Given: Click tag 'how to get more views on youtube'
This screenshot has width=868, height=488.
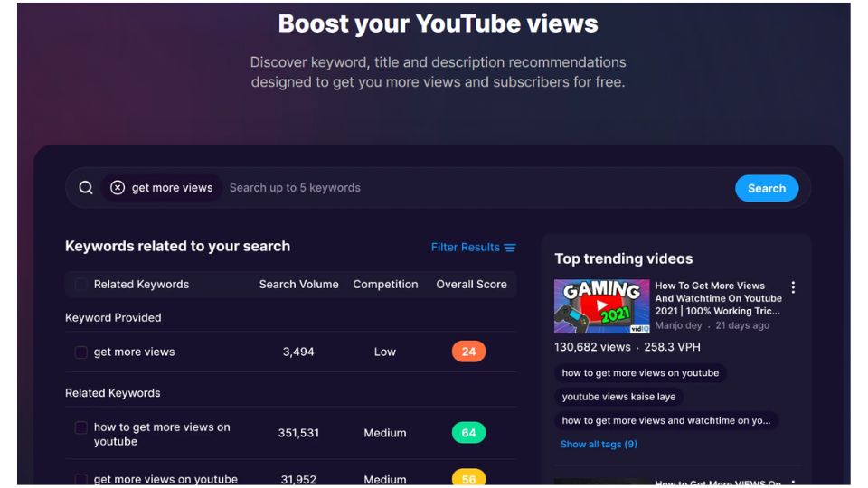Looking at the screenshot, I should pos(640,373).
